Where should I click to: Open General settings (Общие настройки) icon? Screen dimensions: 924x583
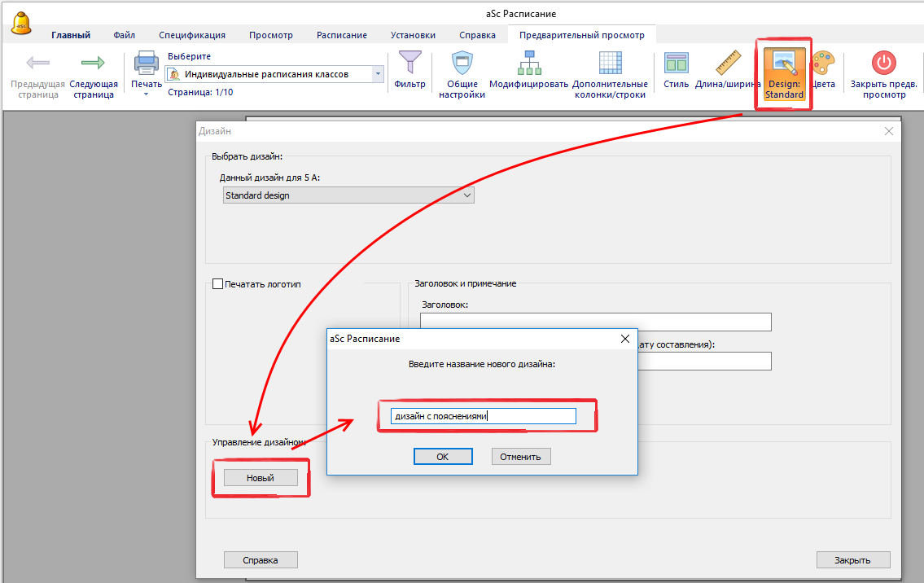tap(462, 64)
